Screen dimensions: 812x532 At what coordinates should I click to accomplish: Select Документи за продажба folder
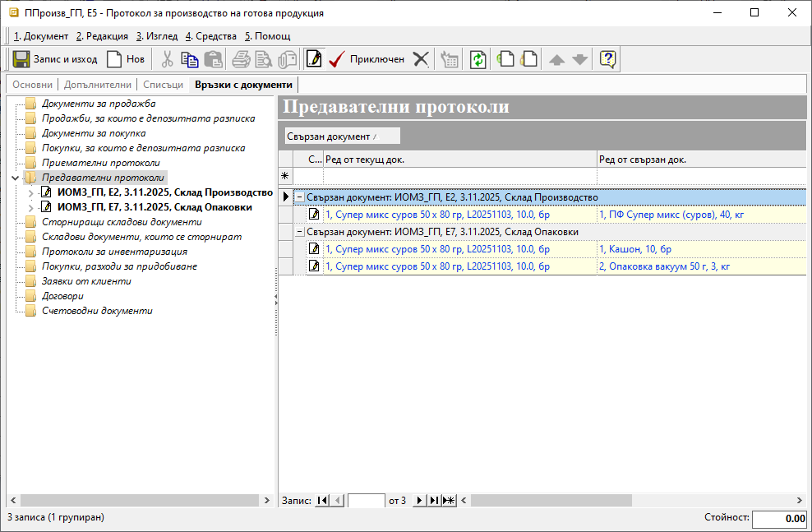click(x=98, y=104)
